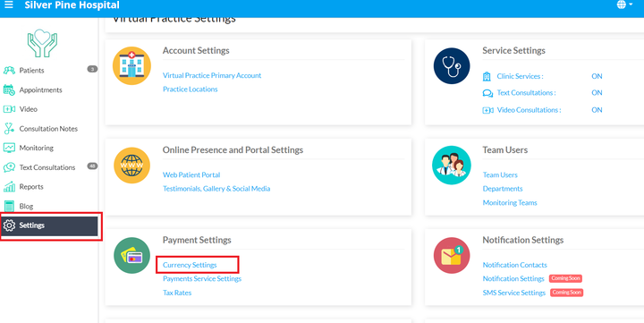This screenshot has height=323, width=644.
Task: Click the globe language icon
Action: pos(622,5)
